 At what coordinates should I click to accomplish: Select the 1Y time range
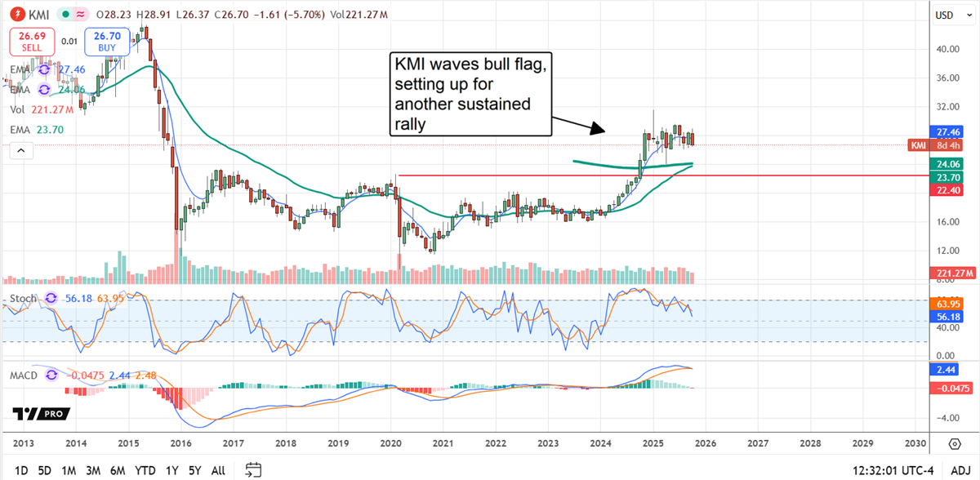(172, 470)
